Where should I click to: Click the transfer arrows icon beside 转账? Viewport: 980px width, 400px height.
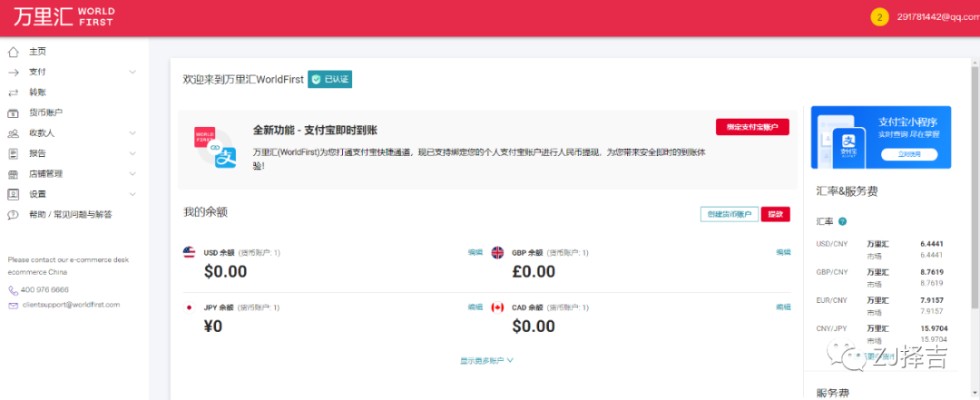tap(13, 93)
